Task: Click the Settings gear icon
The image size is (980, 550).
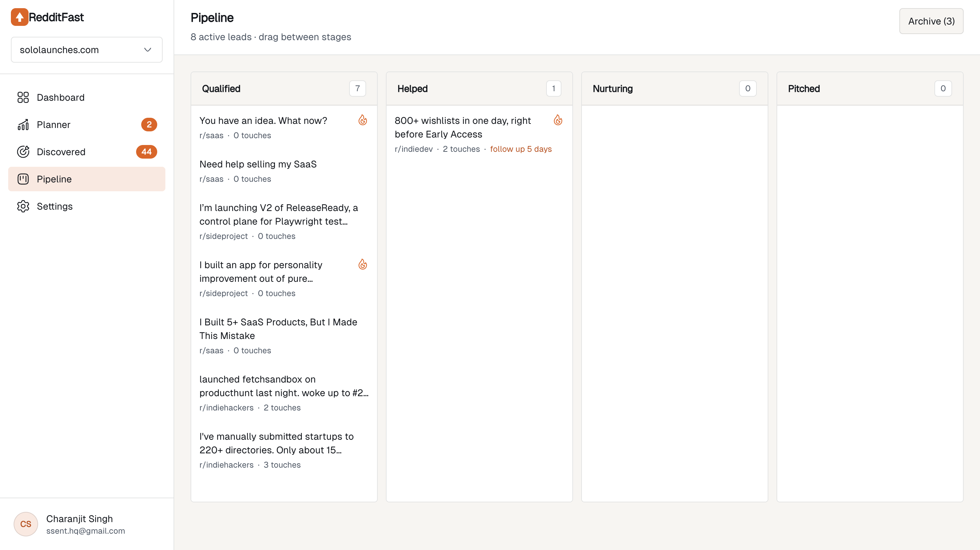Action: tap(23, 206)
